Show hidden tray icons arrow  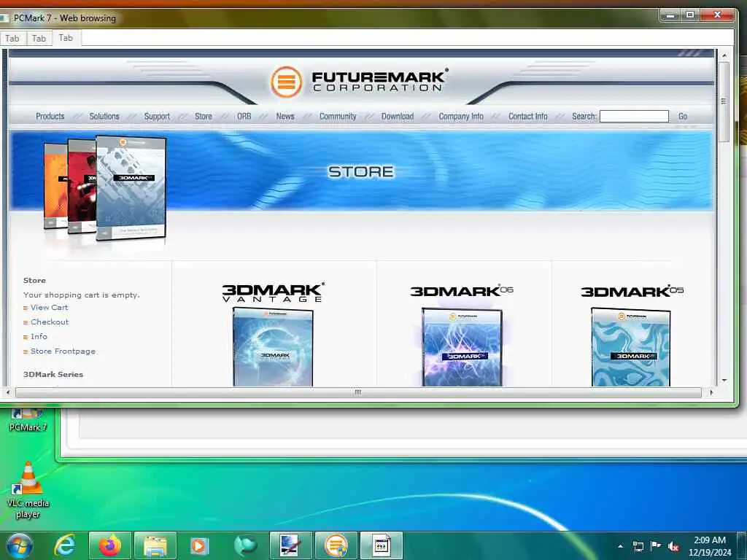point(620,546)
